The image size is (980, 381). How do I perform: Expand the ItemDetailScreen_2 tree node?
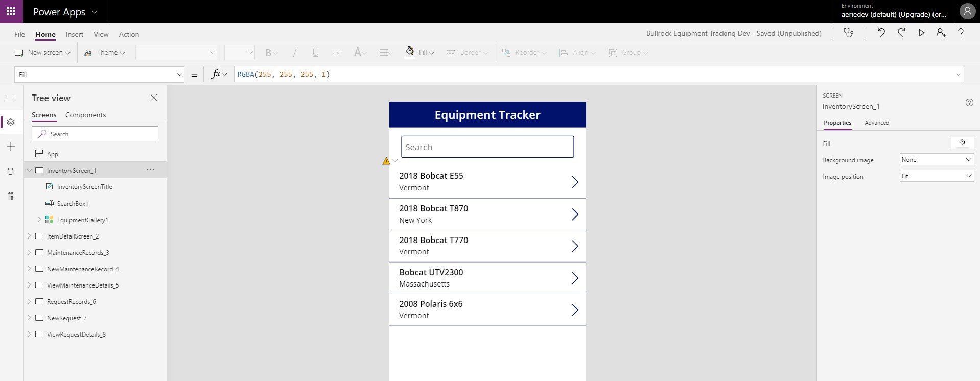tap(29, 236)
